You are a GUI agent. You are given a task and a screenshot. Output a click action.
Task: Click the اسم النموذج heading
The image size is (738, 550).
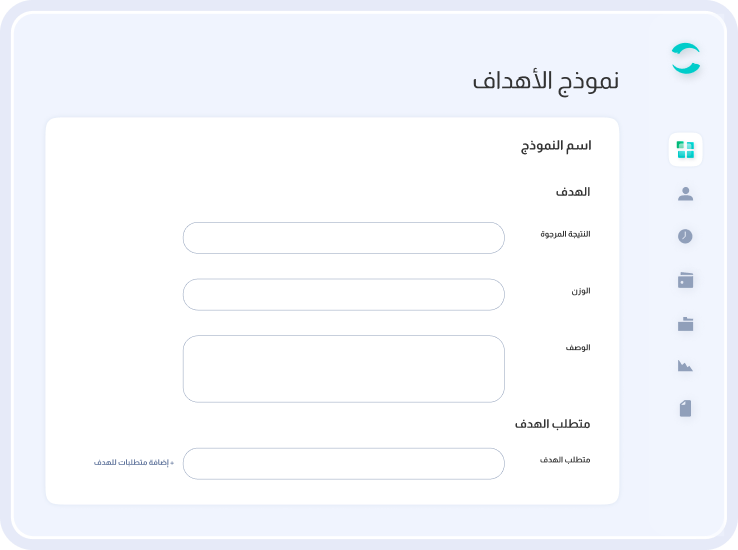[x=556, y=146]
